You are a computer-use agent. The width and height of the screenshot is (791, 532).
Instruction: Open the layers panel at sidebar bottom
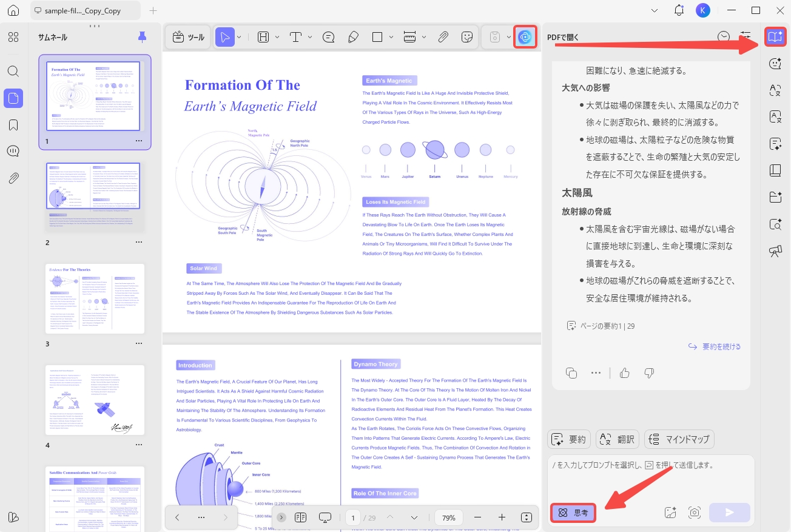13,517
